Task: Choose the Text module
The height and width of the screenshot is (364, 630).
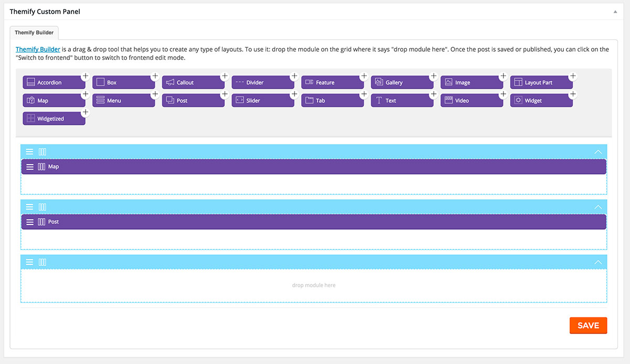Action: 402,100
